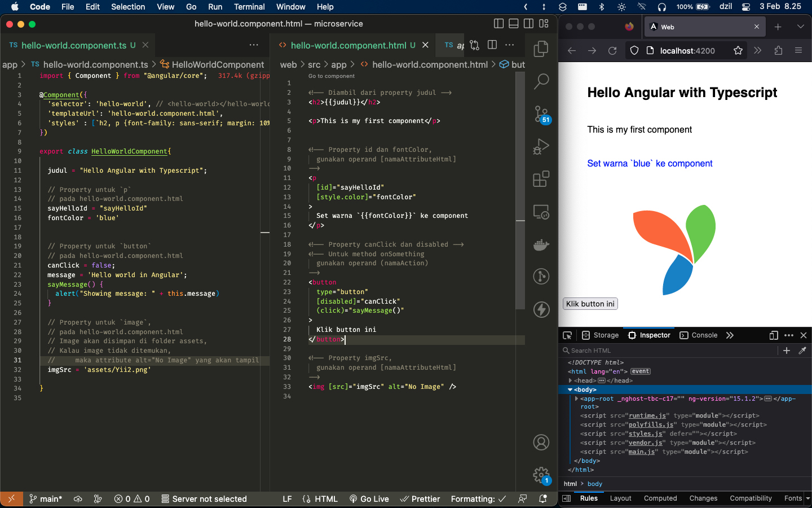Screen dimensions: 812x508
Task: Open the Extensions view
Action: [x=541, y=179]
